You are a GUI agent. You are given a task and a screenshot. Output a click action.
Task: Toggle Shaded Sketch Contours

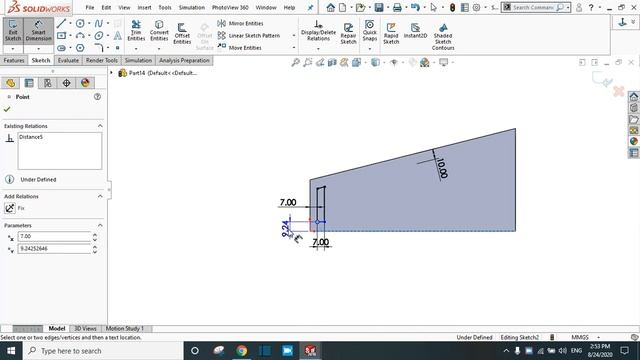443,36
